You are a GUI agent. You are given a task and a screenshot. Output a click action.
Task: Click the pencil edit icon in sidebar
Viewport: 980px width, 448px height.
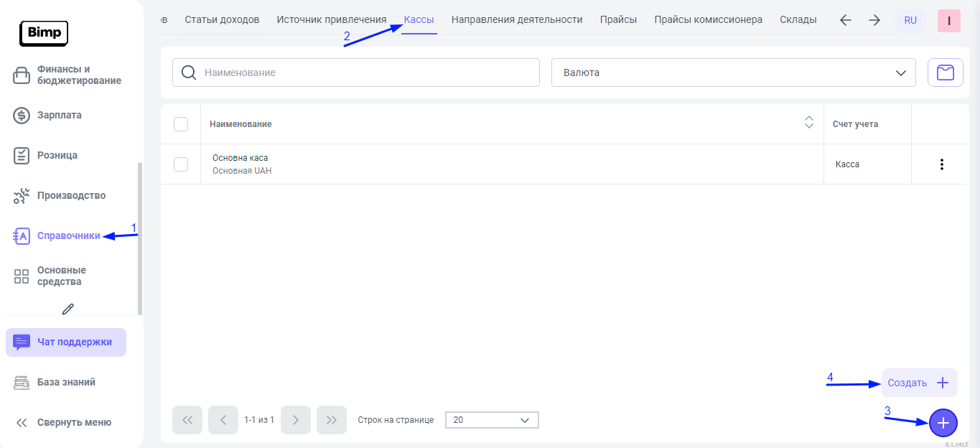point(68,309)
